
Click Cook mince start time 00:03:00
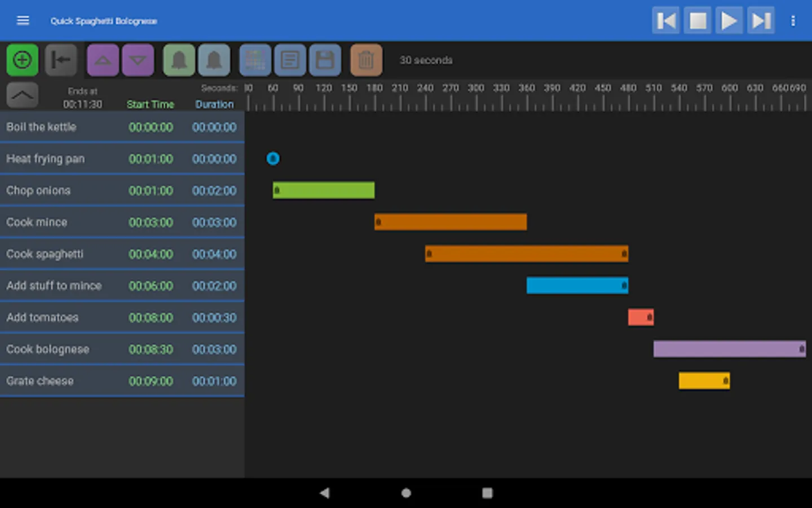point(151,222)
